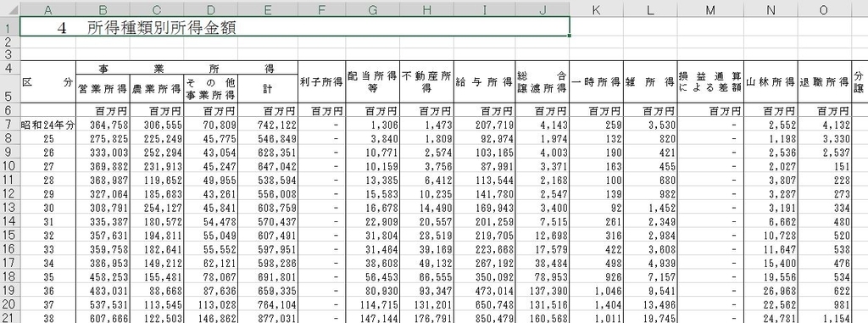Click cell with value 275,825

(103, 138)
